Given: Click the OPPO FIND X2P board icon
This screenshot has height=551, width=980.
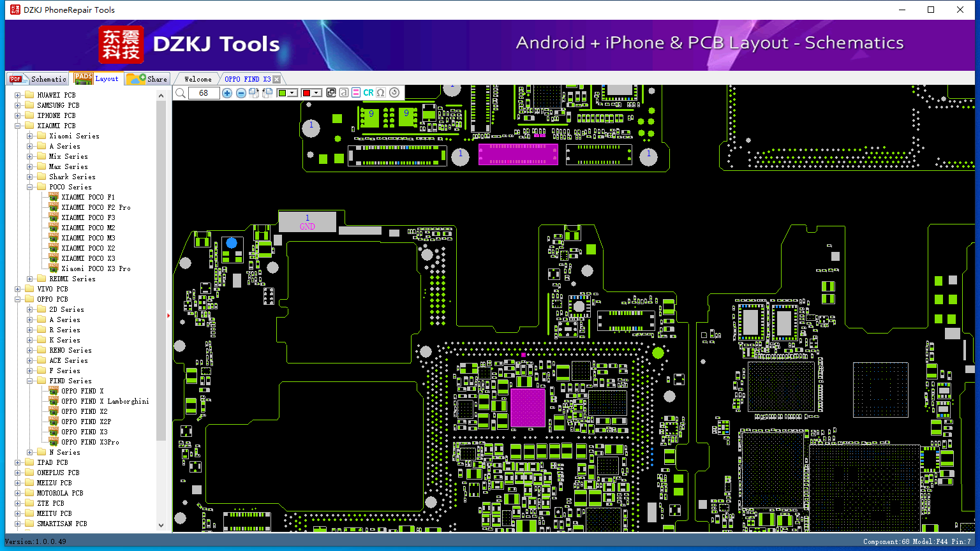Looking at the screenshot, I should pos(54,422).
